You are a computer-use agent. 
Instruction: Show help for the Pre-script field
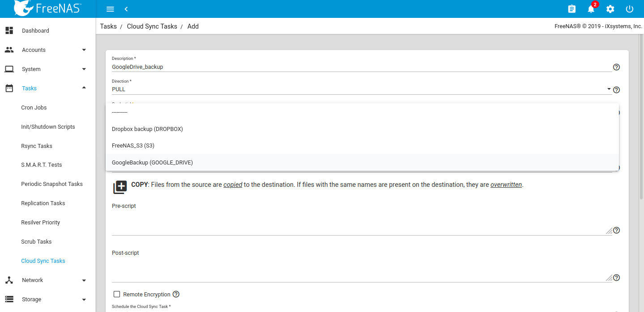pyautogui.click(x=616, y=230)
